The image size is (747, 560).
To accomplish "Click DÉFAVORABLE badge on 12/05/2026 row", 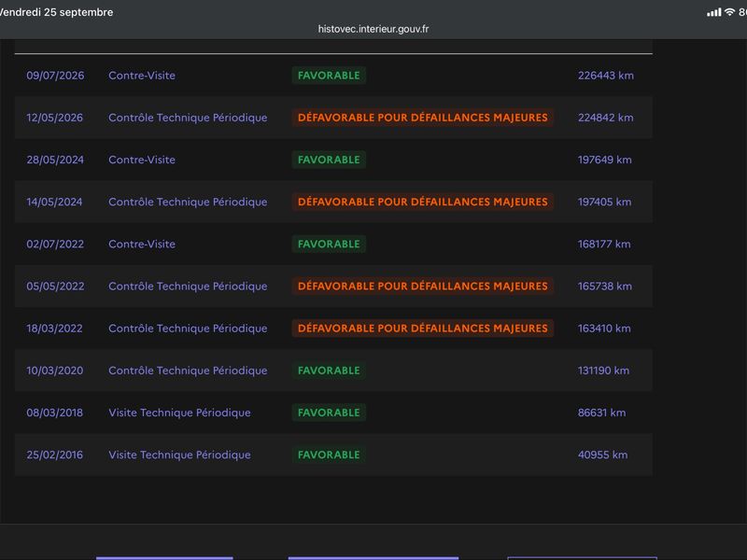I will [423, 118].
